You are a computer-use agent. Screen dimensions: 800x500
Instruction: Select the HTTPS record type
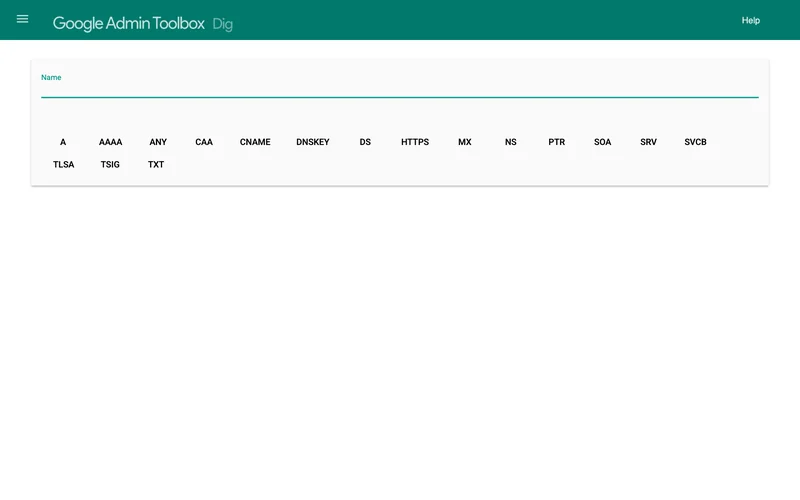click(415, 142)
